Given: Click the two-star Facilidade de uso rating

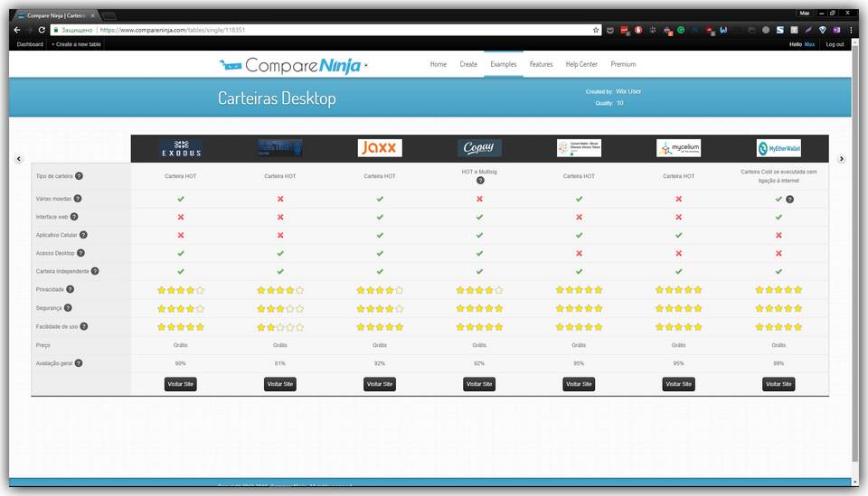Looking at the screenshot, I should [280, 327].
